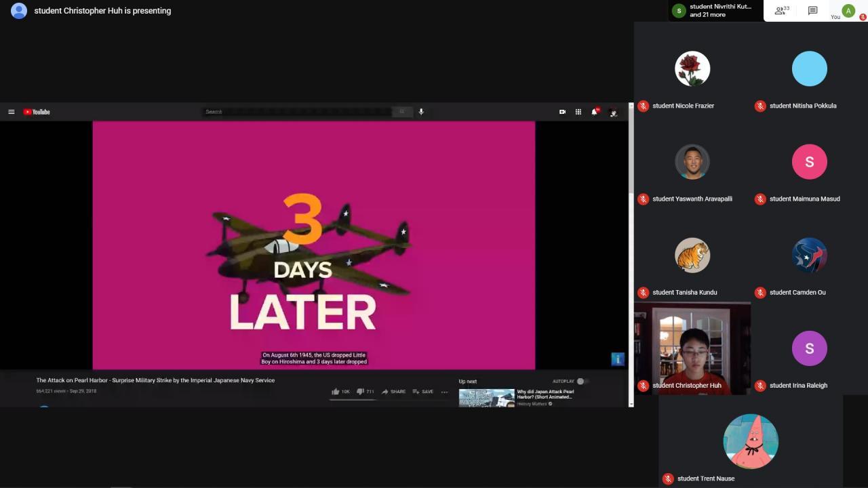Click the 'student Nivrithi Kut... and 21 more' label

[721, 10]
